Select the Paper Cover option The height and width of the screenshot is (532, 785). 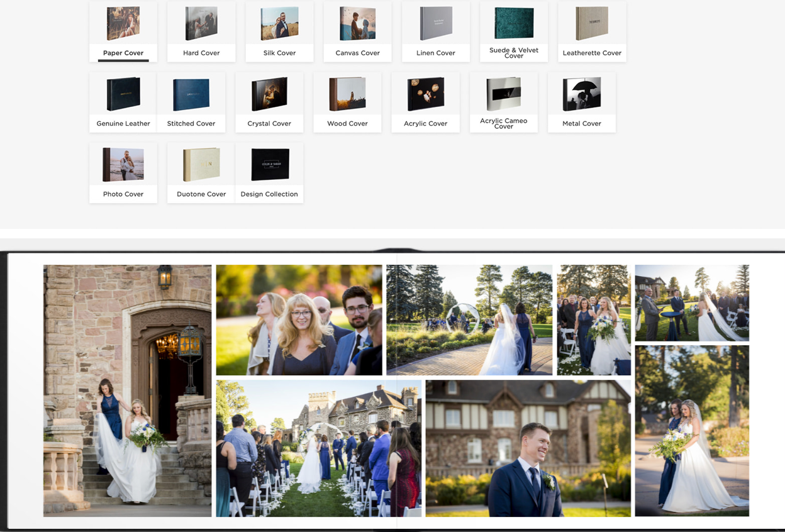(123, 31)
